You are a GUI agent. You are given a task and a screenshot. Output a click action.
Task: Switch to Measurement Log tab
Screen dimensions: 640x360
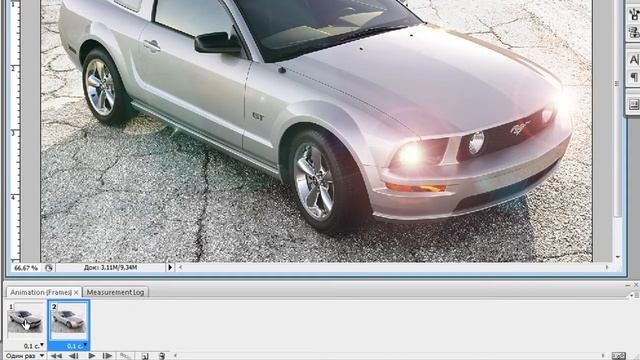click(x=116, y=292)
